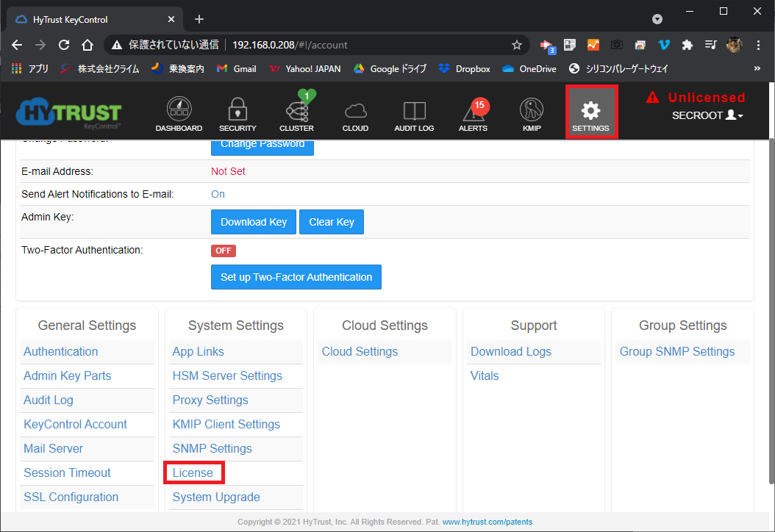Click the Not Set e-mail address link
The image size is (775, 532).
coord(228,171)
